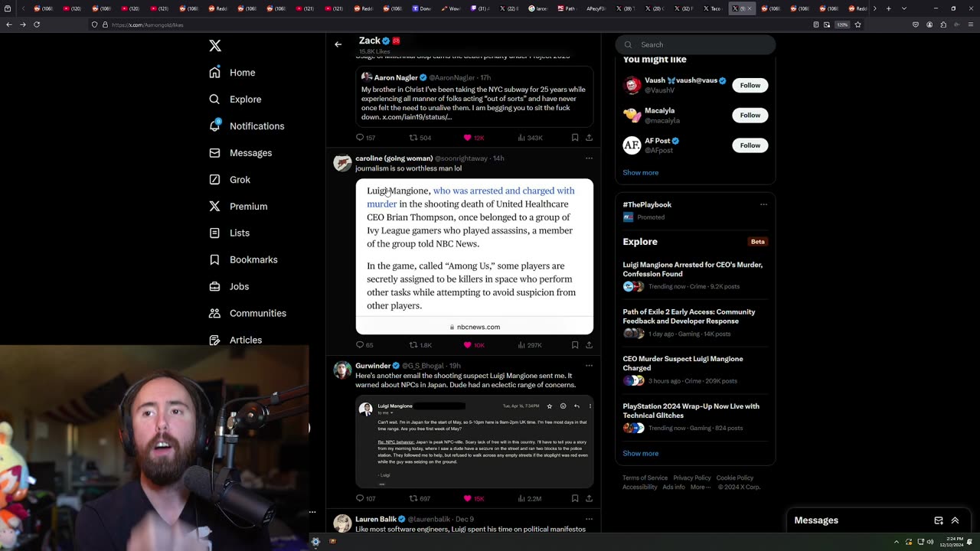Compose new message in Messages drawer
This screenshot has height=551, width=980.
click(x=939, y=520)
